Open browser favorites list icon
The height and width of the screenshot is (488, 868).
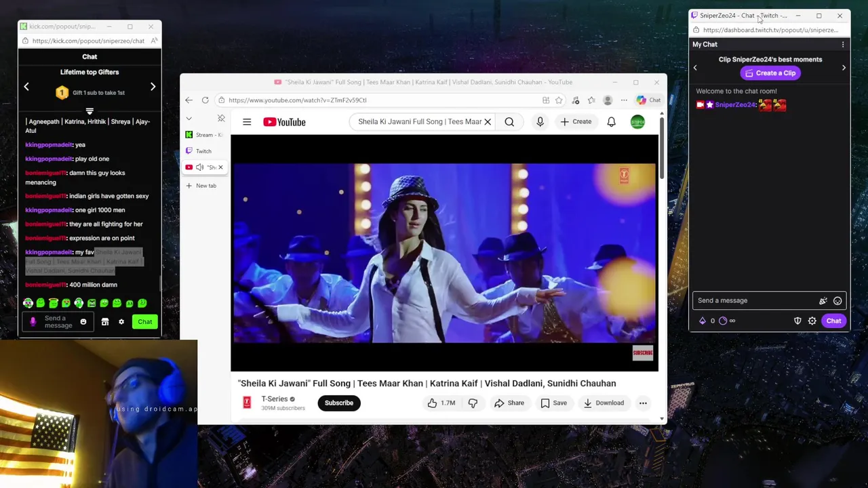(591, 100)
